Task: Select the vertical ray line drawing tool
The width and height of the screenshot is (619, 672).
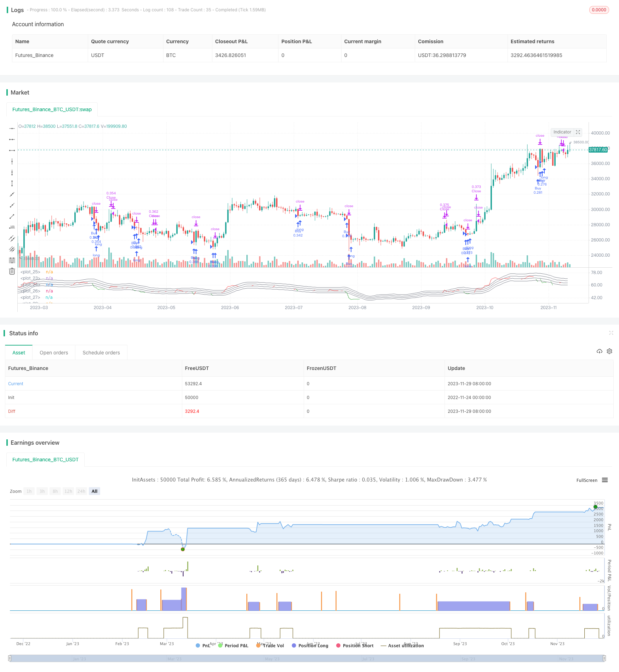Action: click(12, 172)
